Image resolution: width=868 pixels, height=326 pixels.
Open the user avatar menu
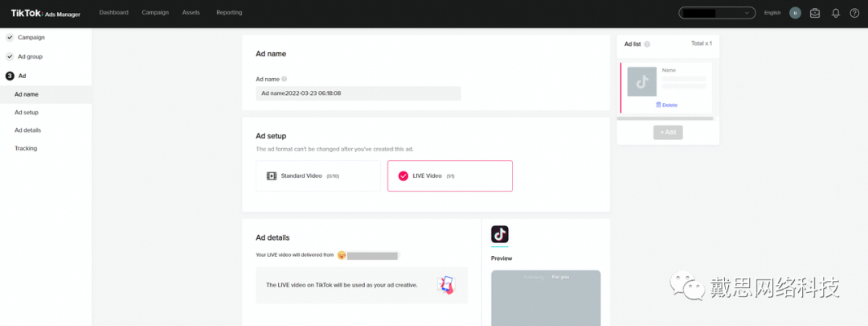coord(796,13)
